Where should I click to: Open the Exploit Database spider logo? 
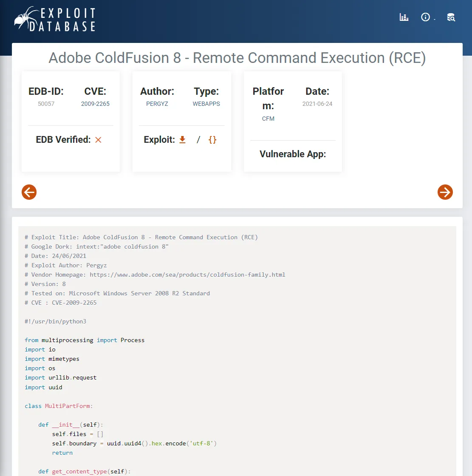tap(55, 19)
